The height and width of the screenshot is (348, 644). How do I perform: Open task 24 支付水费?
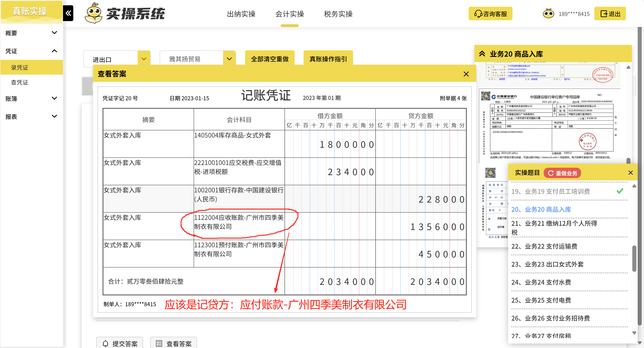[541, 282]
